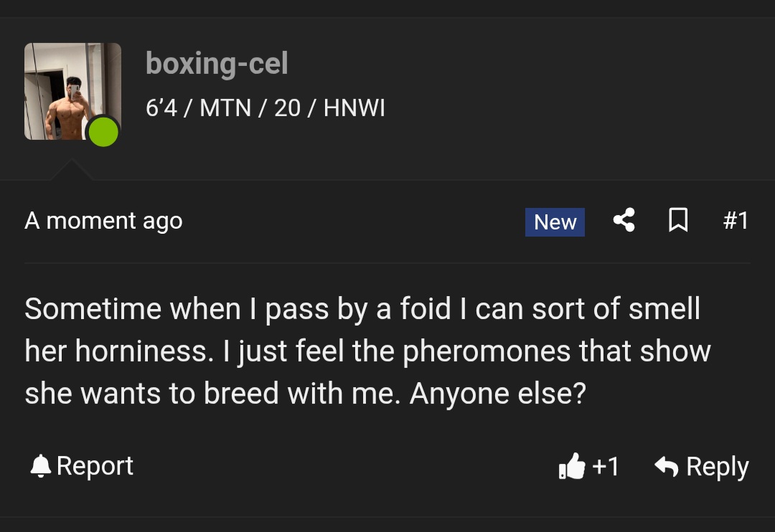Open the boxing-cel username profile link

[217, 64]
